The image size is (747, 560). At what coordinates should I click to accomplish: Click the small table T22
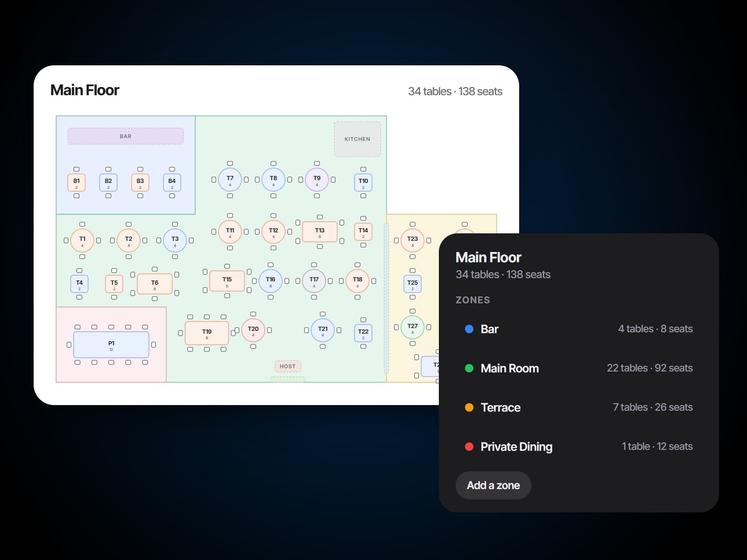pyautogui.click(x=363, y=333)
